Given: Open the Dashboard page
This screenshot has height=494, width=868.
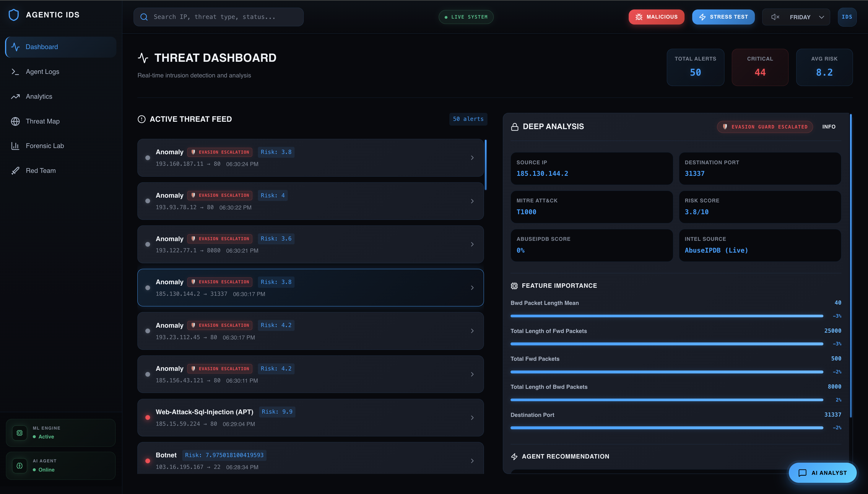Looking at the screenshot, I should click(61, 47).
